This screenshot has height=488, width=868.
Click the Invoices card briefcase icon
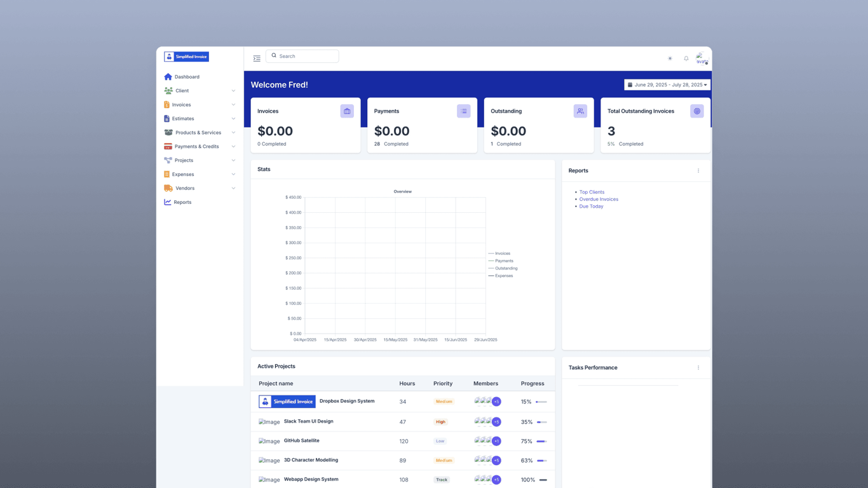tap(347, 111)
